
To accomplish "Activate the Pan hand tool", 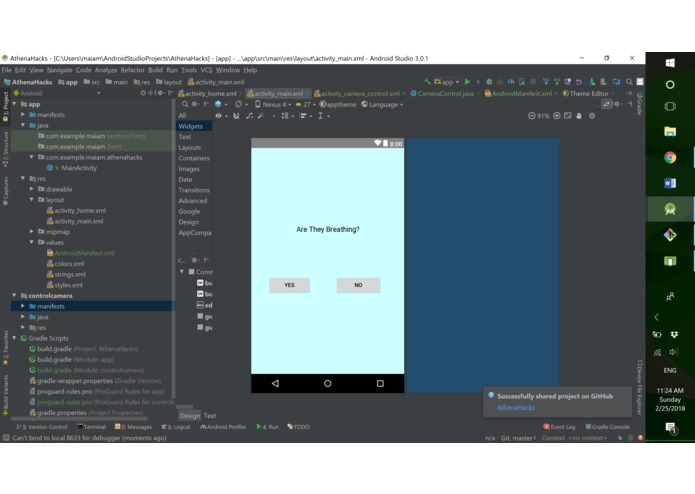I will (578, 116).
